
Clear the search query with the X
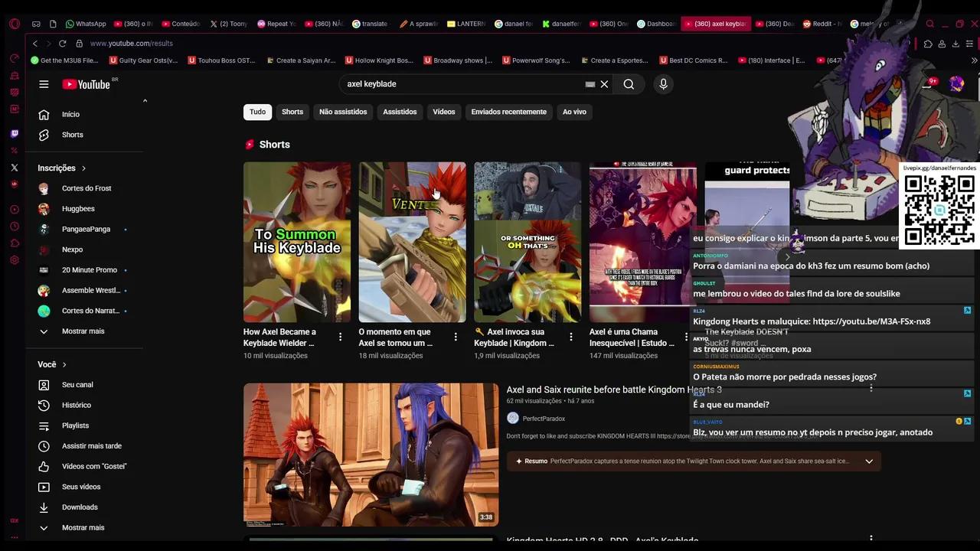[x=604, y=84]
